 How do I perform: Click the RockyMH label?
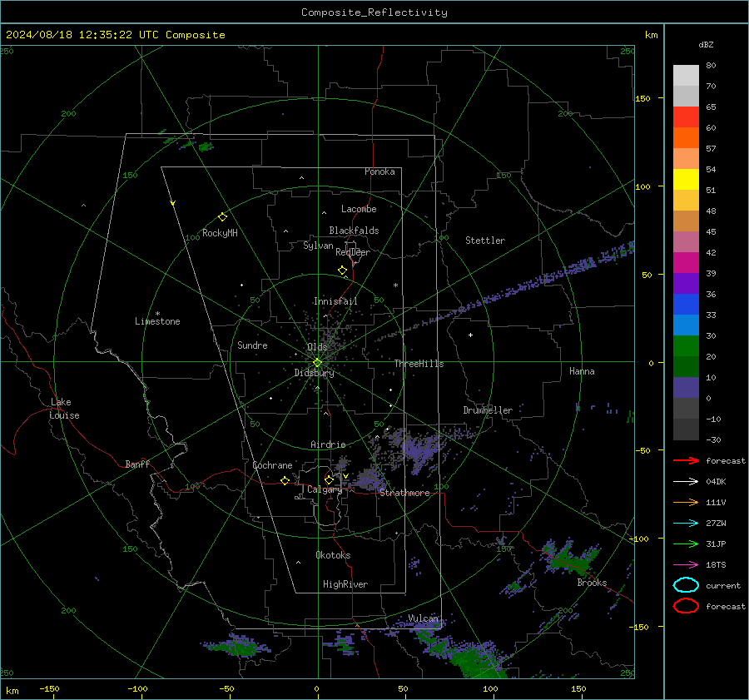point(220,233)
